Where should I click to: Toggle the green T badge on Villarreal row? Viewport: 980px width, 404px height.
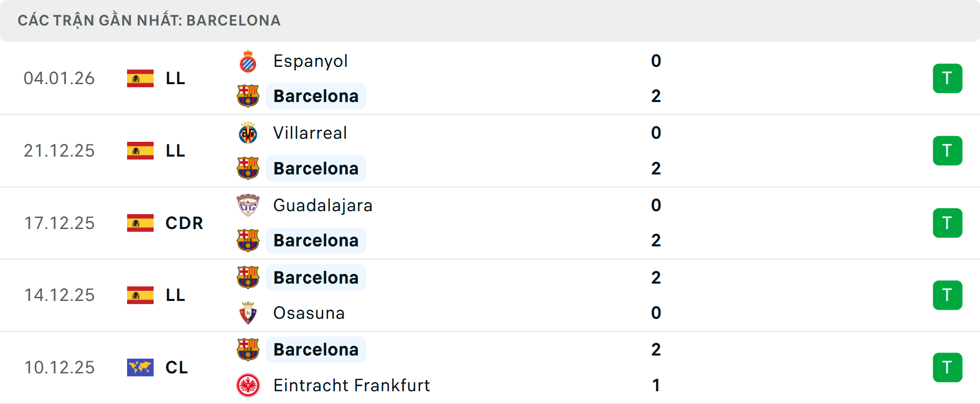pos(947,150)
